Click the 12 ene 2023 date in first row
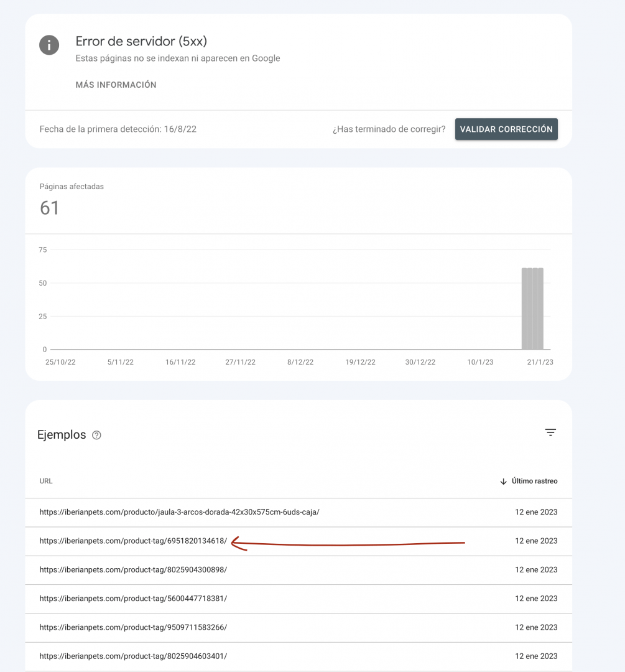The width and height of the screenshot is (625, 672). 536,512
